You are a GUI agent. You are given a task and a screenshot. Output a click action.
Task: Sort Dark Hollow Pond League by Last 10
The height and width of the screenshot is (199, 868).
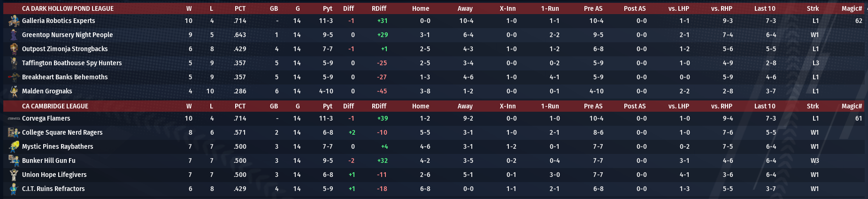click(765, 8)
